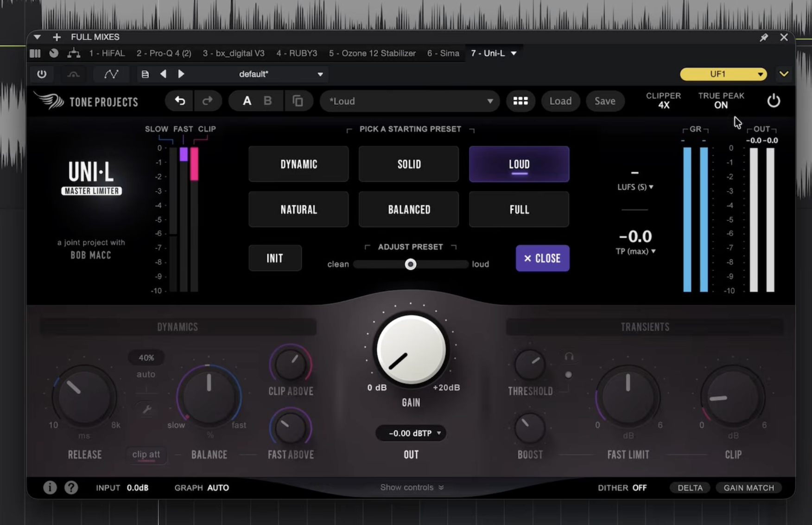Click the chain view columns icon
The width and height of the screenshot is (812, 525).
pos(35,53)
